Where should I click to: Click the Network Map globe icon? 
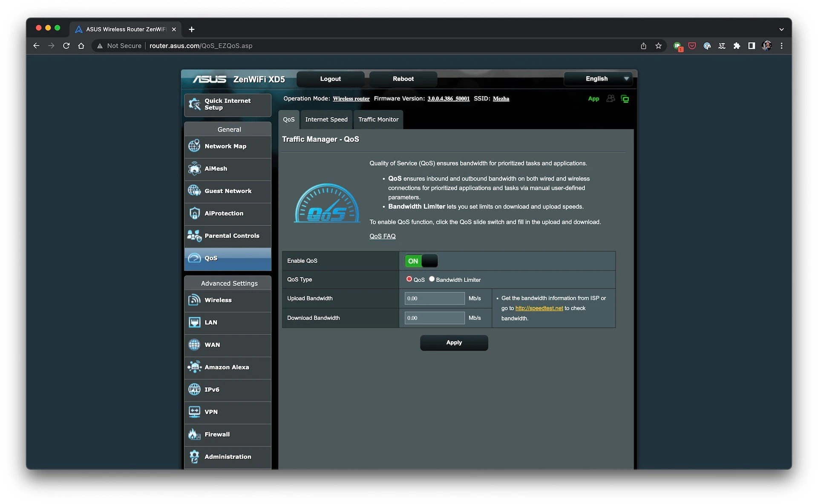coord(194,146)
